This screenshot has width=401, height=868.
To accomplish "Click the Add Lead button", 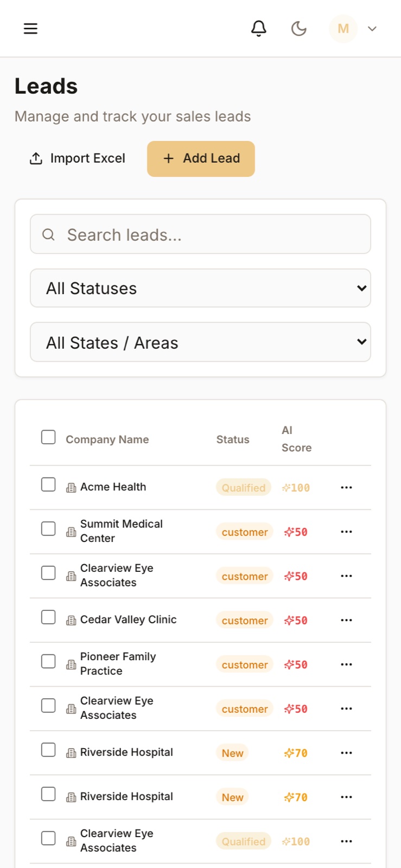I will click(x=201, y=159).
